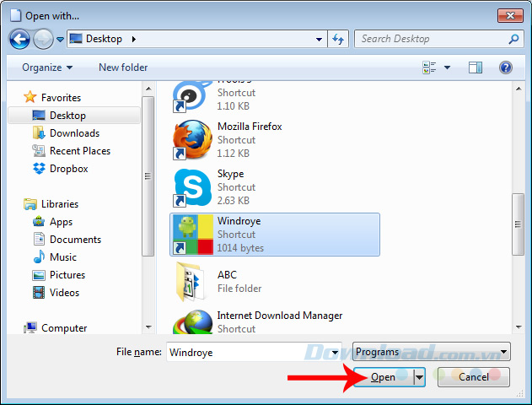Open the Organize menu
Viewport: 532px width, 405px height.
(x=47, y=67)
